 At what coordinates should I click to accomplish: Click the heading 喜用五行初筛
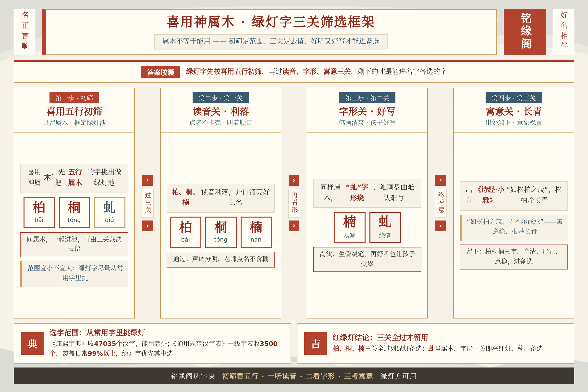tap(74, 111)
